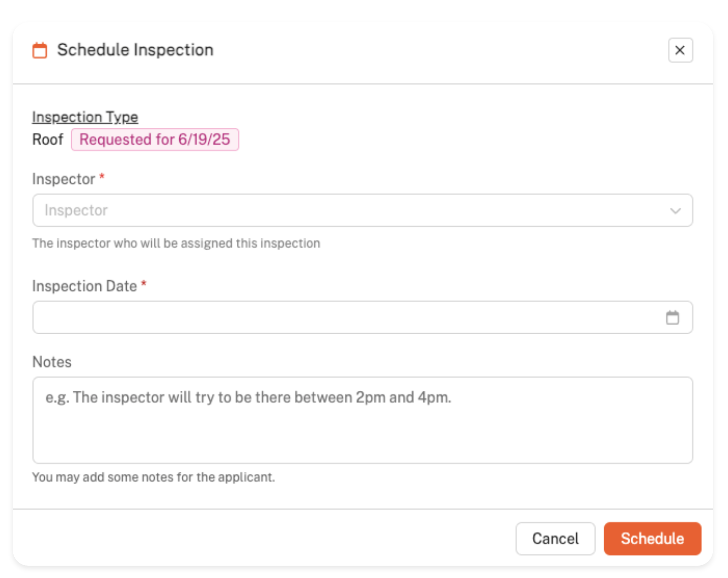Screen dimensions: 728x578
Task: Click the Requested for 6/19/25 badge
Action: click(x=155, y=140)
